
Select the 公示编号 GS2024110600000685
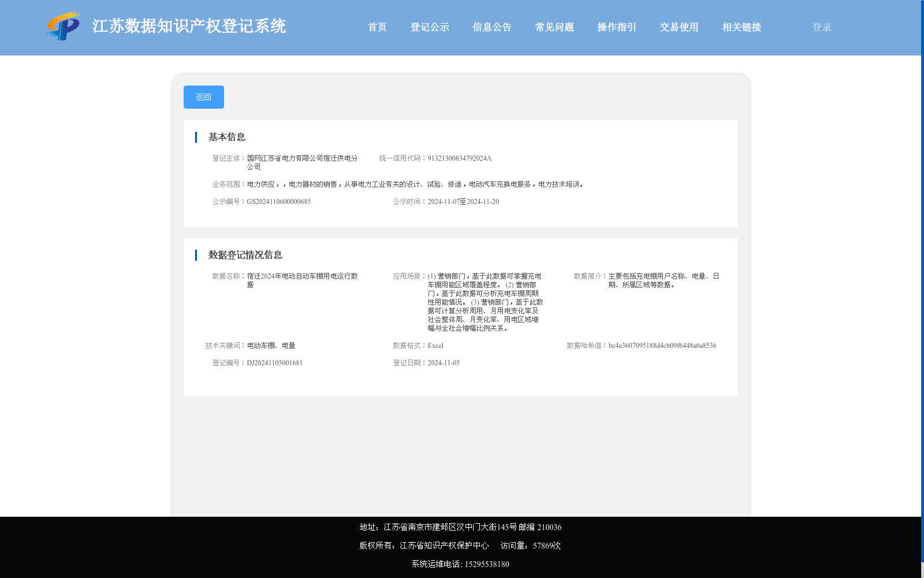[x=279, y=202]
